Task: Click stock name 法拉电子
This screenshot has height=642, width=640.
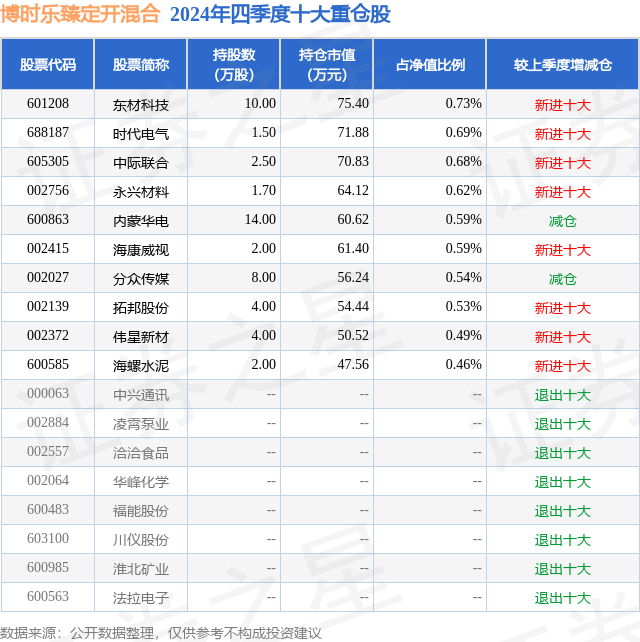Action: tap(141, 598)
